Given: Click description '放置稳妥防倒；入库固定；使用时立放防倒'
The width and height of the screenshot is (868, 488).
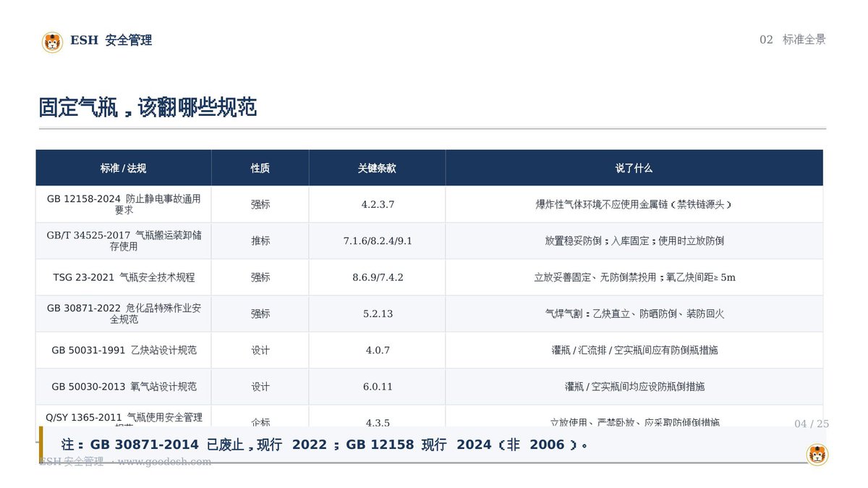Looking at the screenshot, I should coord(634,241).
